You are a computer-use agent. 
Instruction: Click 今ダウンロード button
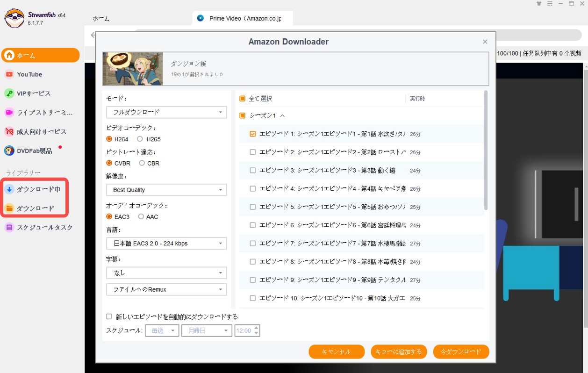461,351
